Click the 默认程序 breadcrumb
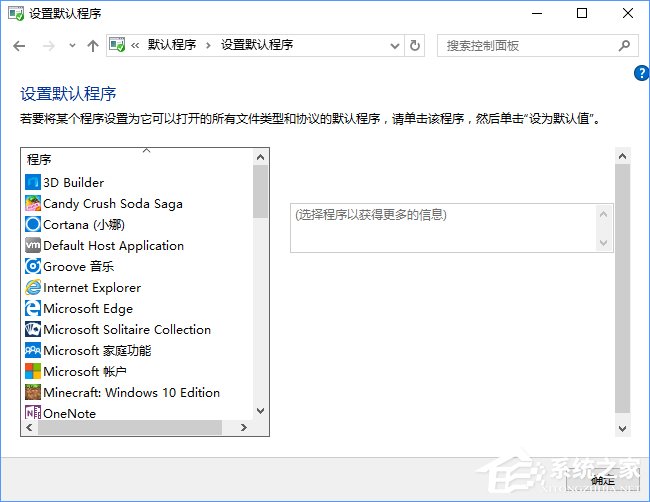The height and width of the screenshot is (502, 650). 172,45
